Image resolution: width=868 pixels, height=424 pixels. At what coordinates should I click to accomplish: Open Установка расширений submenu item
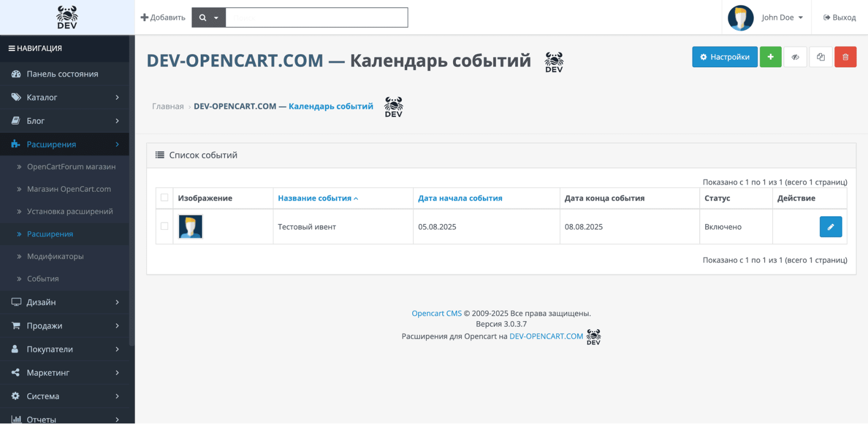click(65, 211)
